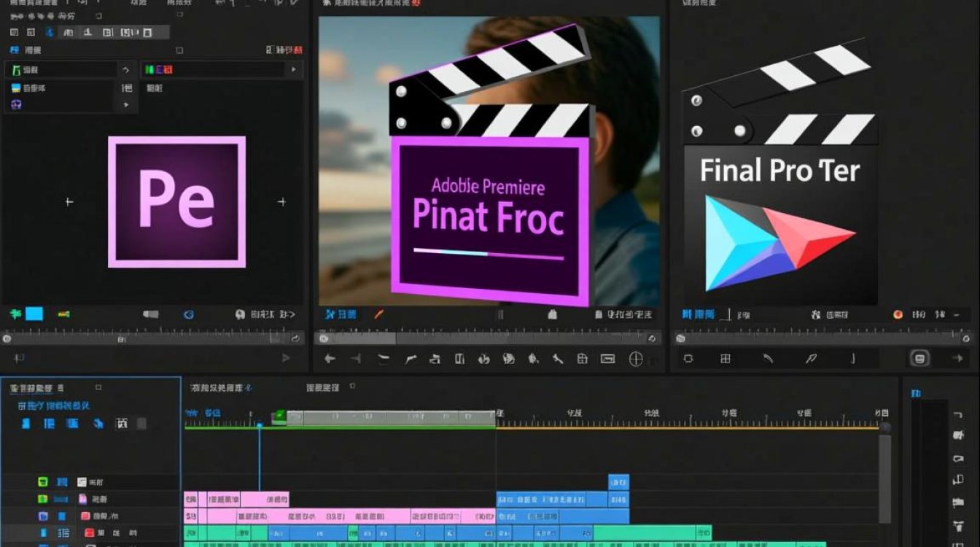Click the blue icon atop the far-right meter panel
Viewport: 980px width, 547px height.
click(x=916, y=394)
